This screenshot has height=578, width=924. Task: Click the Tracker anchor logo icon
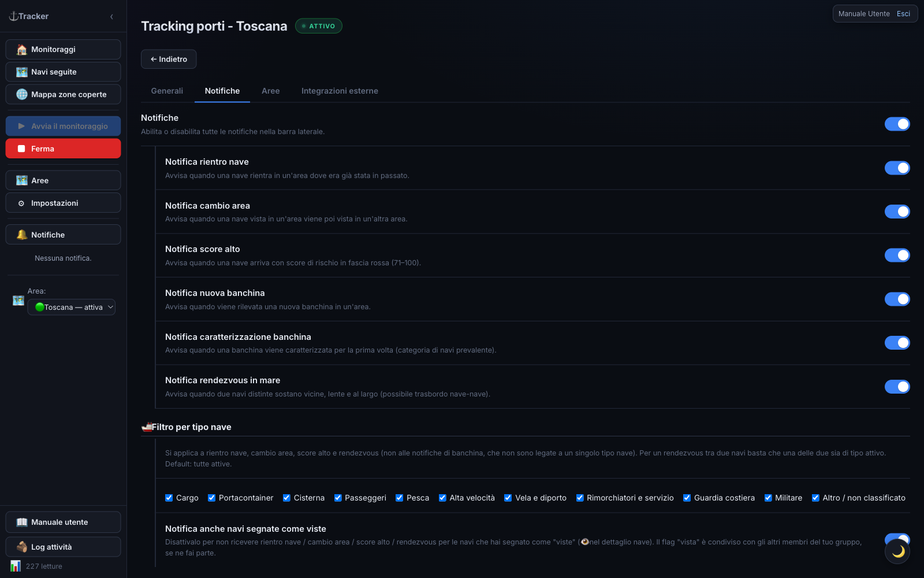tap(13, 16)
